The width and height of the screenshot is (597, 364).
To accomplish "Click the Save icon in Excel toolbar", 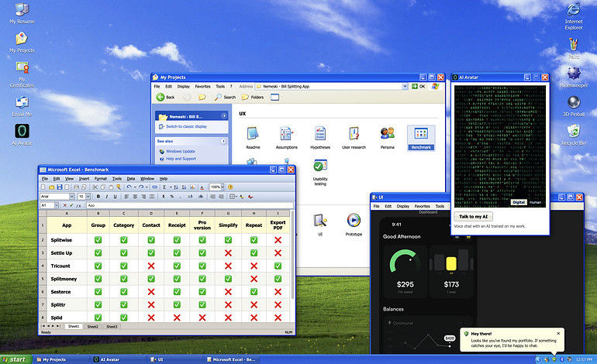I will (x=60, y=187).
